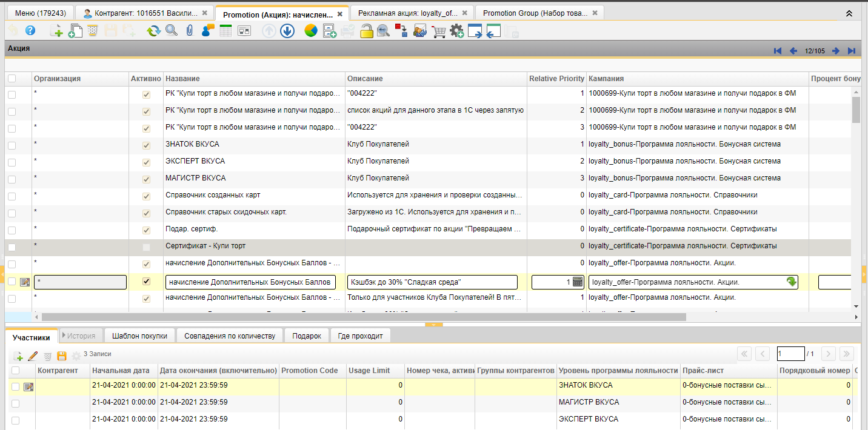Click the padlock lock icon in toolbar
This screenshot has width=868, height=430.
pos(366,31)
